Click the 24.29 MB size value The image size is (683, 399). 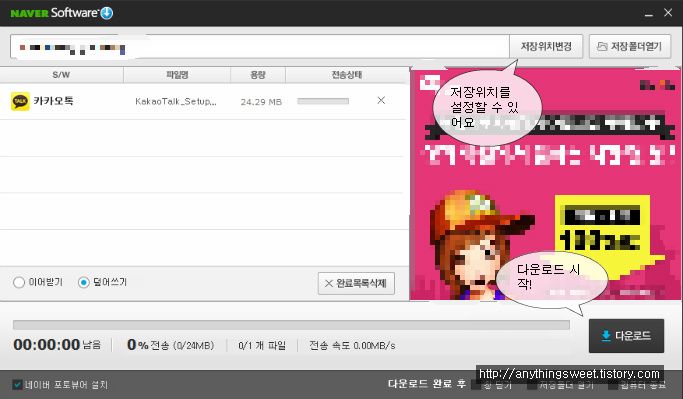(261, 102)
